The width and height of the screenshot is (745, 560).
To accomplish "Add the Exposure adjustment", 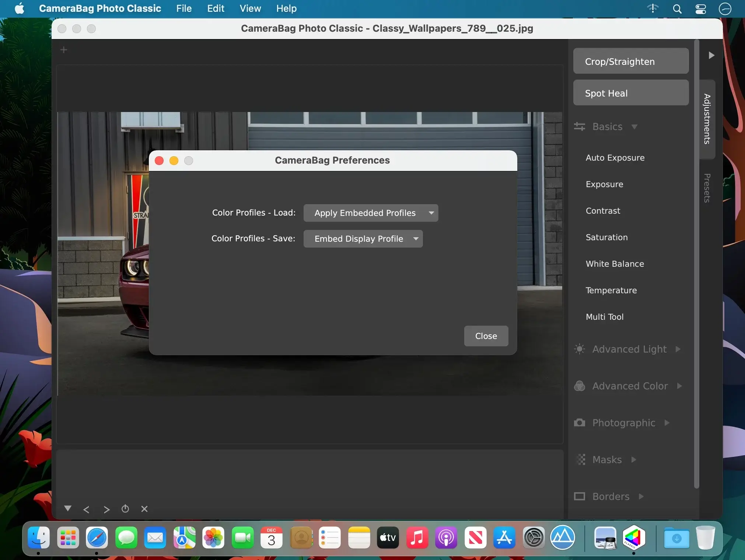I will pyautogui.click(x=604, y=184).
